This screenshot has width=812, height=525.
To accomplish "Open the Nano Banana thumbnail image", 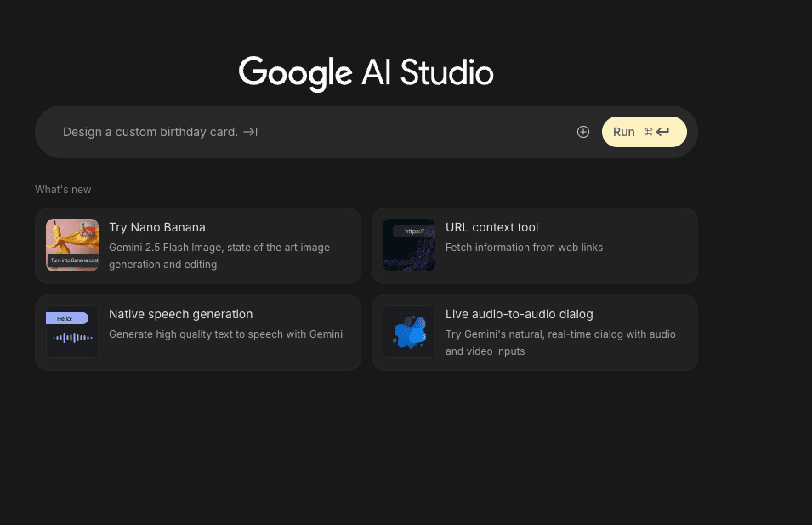I will (x=72, y=245).
